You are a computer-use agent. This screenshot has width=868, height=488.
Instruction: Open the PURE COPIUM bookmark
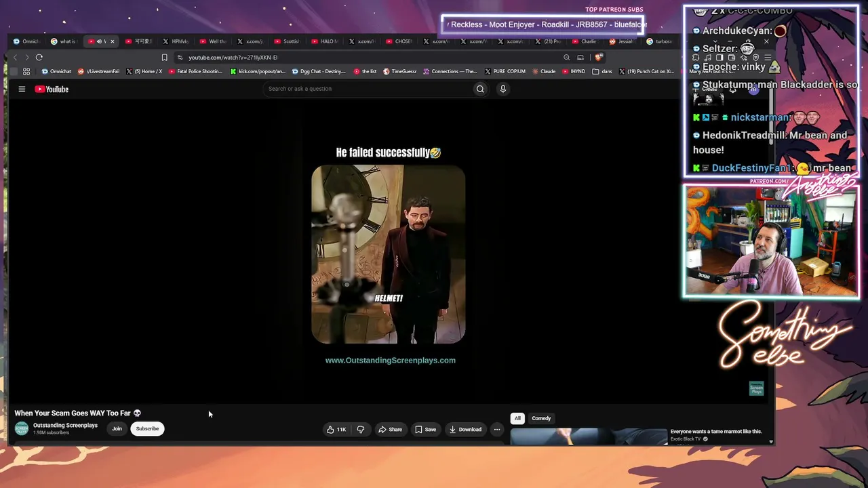pos(505,71)
